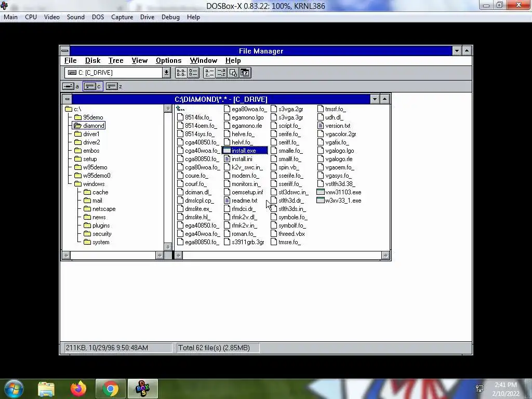532x399 pixels.
Task: Select oemsetup.inf file
Action: point(244,192)
